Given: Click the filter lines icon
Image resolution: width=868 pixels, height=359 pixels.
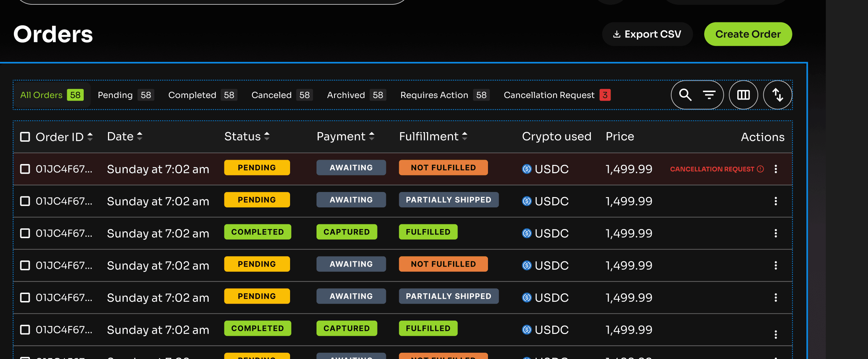Looking at the screenshot, I should [x=709, y=95].
